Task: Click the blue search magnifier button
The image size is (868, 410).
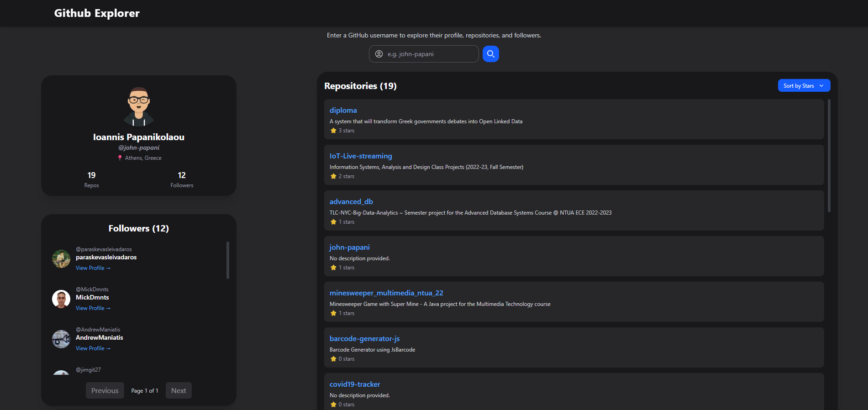Action: click(490, 54)
